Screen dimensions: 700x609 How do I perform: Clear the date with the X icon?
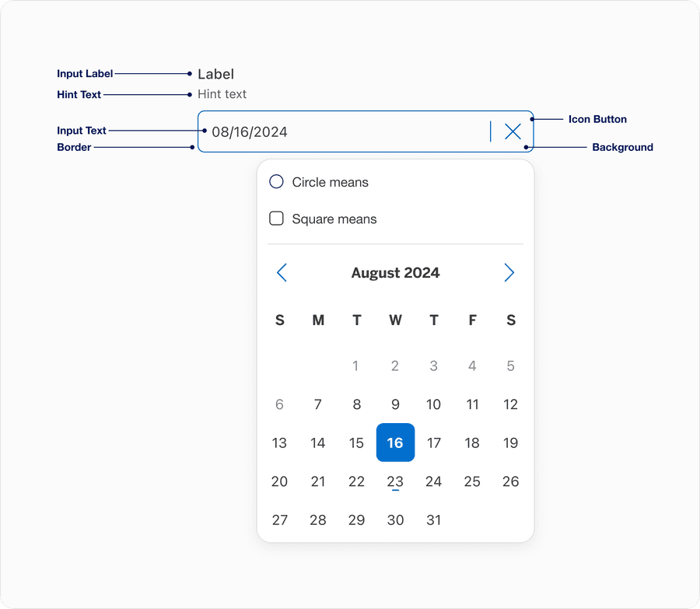click(x=513, y=131)
